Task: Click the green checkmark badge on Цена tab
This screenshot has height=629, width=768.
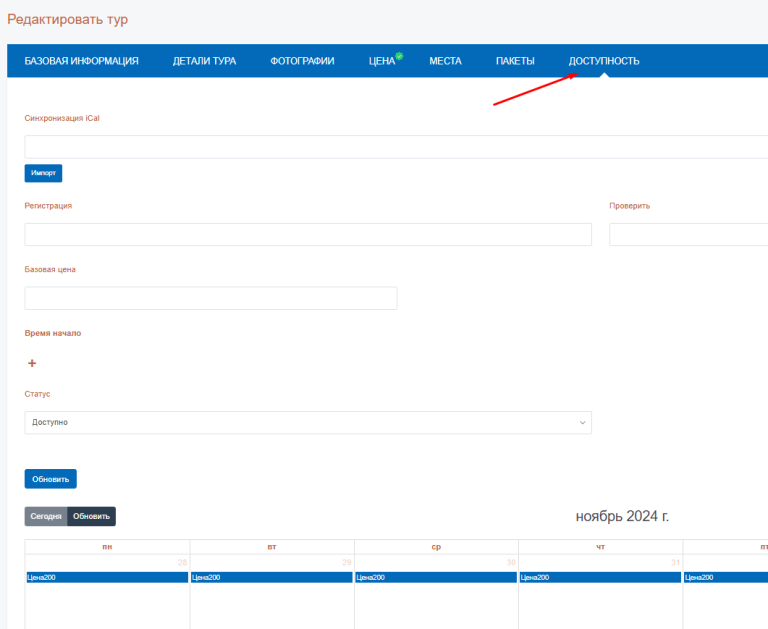Action: click(x=399, y=56)
